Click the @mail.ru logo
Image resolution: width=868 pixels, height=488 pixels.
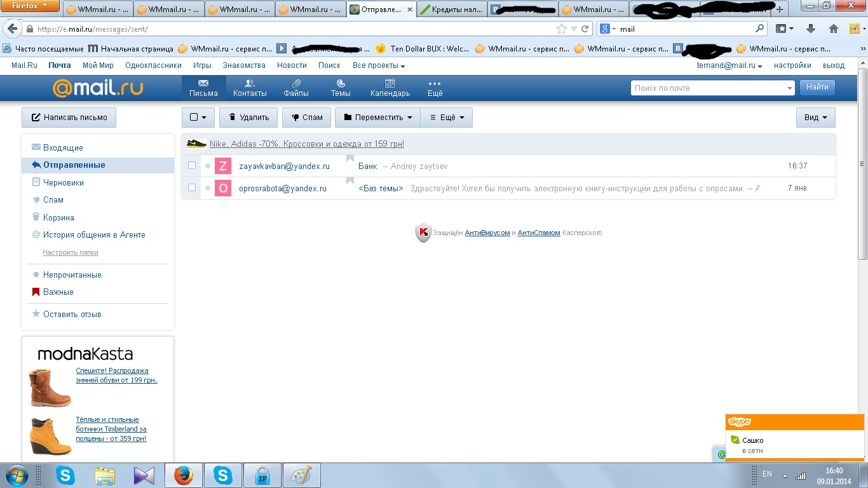(97, 88)
